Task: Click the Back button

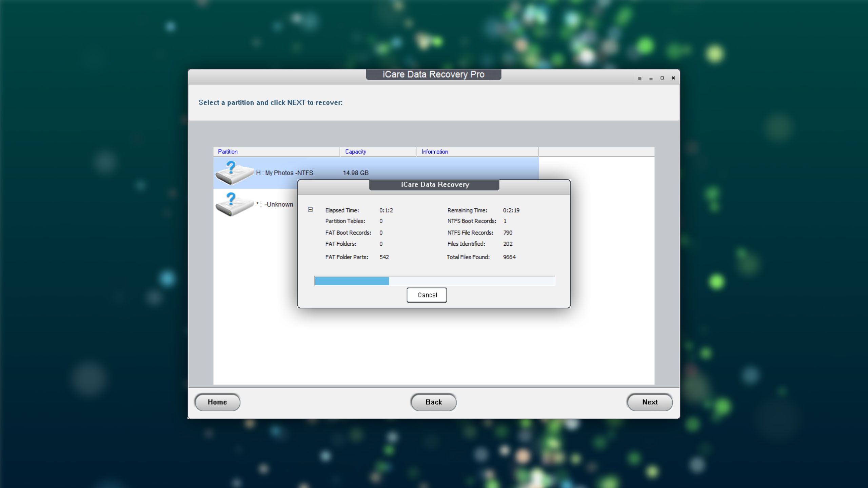Action: click(434, 402)
